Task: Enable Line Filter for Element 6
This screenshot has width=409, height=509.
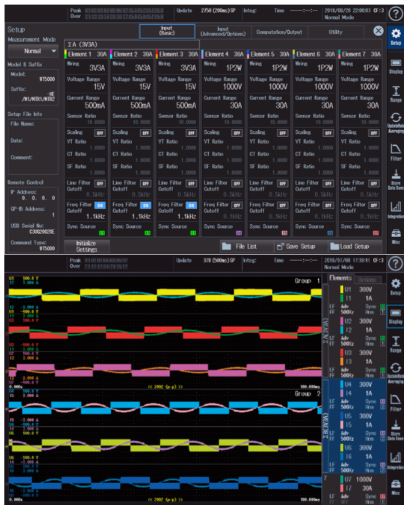Action: (328, 183)
